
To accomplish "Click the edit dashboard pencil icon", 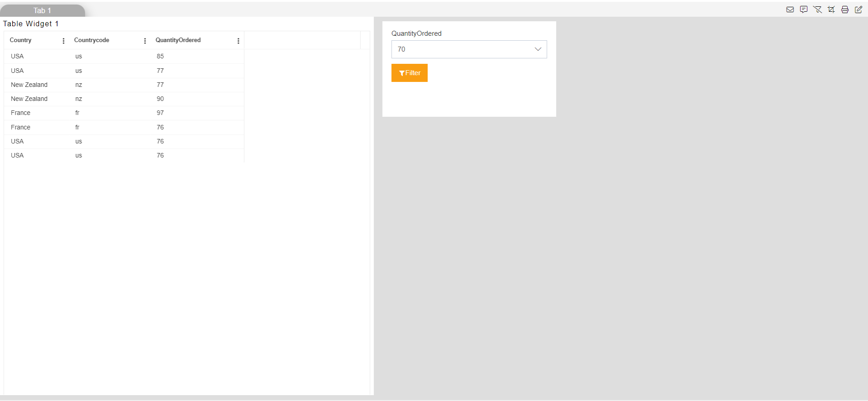I will tap(858, 10).
